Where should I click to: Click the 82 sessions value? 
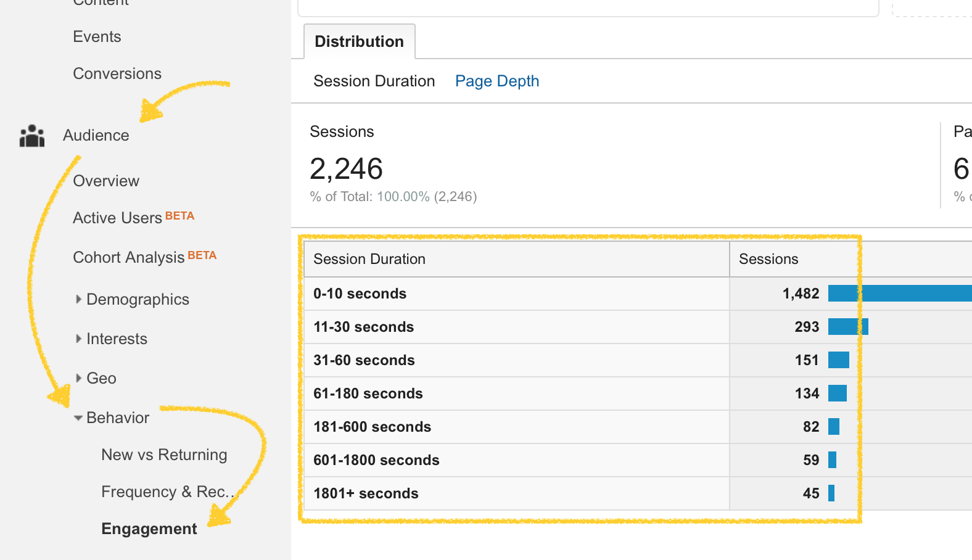[811, 427]
